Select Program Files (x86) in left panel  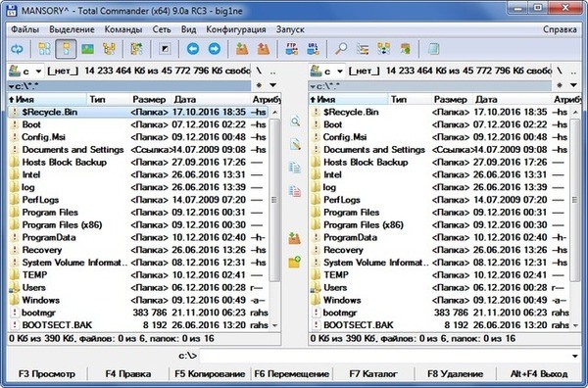tap(138, 225)
